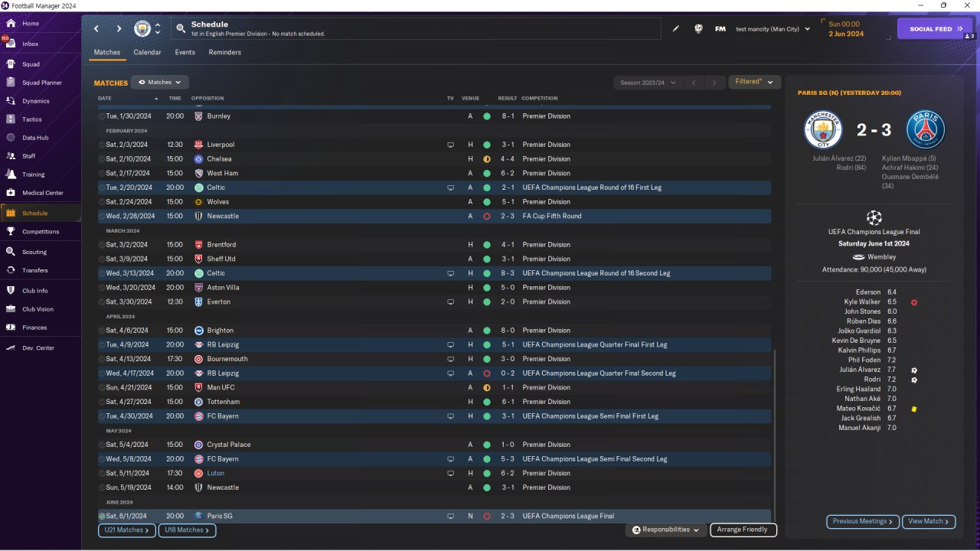Open the Responsibilities dropdown
980x551 pixels.
pyautogui.click(x=666, y=530)
